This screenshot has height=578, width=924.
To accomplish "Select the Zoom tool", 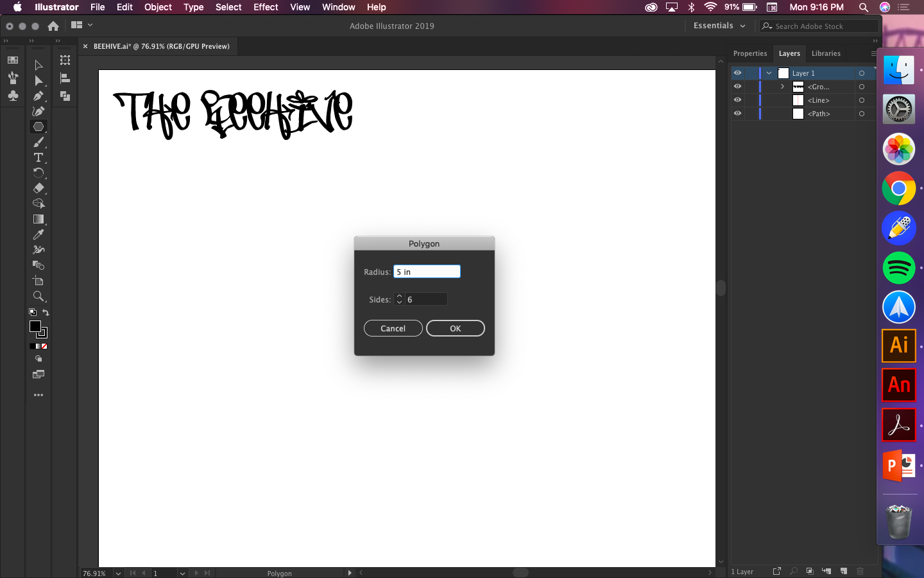I will click(x=38, y=296).
